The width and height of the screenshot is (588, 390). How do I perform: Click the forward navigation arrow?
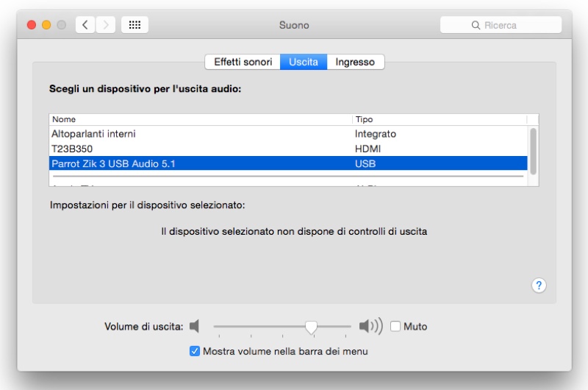(106, 25)
